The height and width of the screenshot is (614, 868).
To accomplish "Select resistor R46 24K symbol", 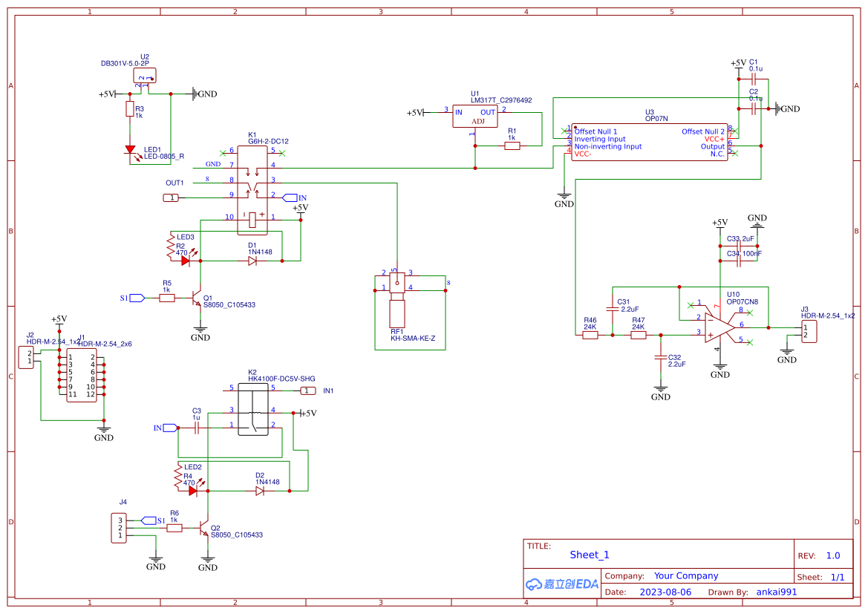I will tap(590, 335).
